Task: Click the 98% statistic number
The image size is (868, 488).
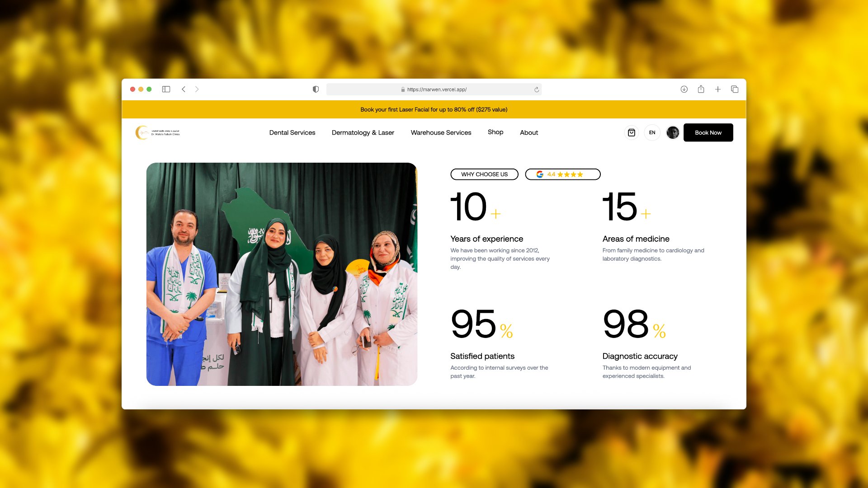Action: (x=634, y=324)
